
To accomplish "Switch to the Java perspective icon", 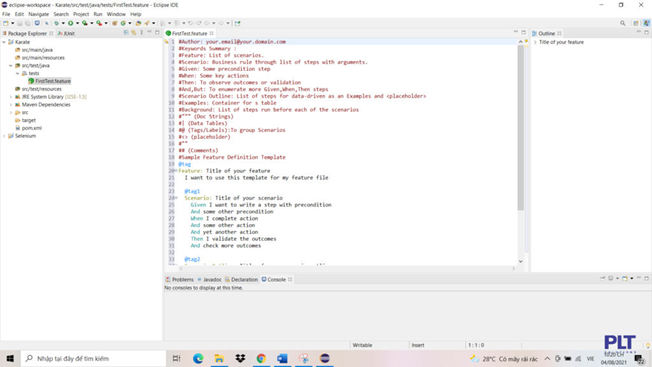I will point(646,23).
